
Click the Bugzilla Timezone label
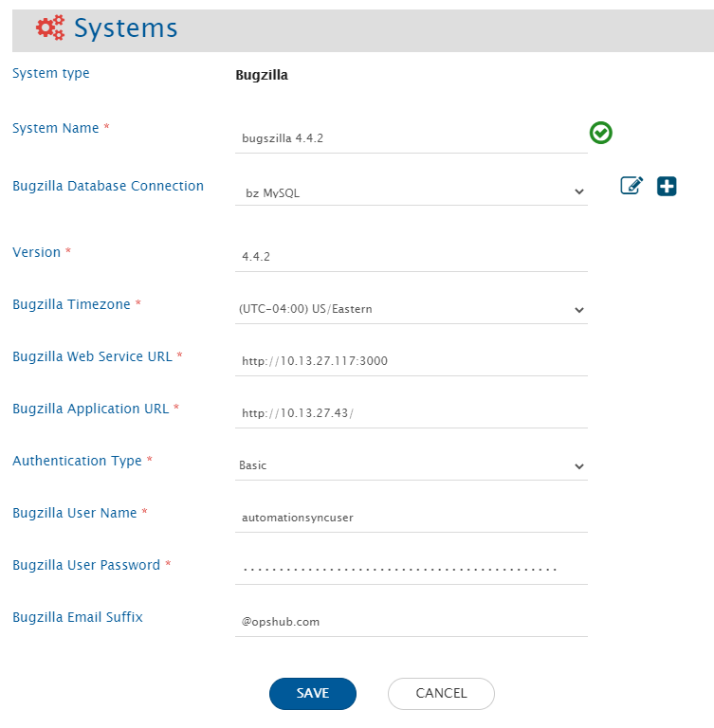pos(72,304)
